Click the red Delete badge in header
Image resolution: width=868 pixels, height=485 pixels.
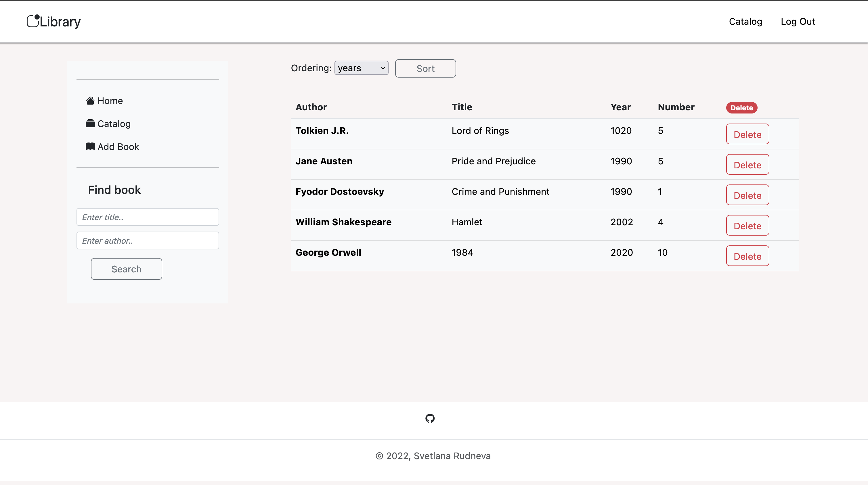pyautogui.click(x=742, y=108)
